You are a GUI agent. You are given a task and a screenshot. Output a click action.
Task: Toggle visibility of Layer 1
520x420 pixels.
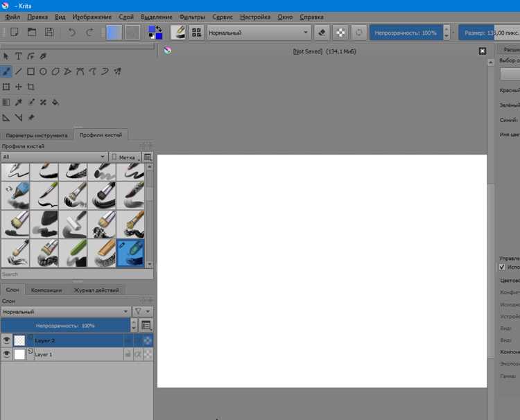[x=6, y=354]
